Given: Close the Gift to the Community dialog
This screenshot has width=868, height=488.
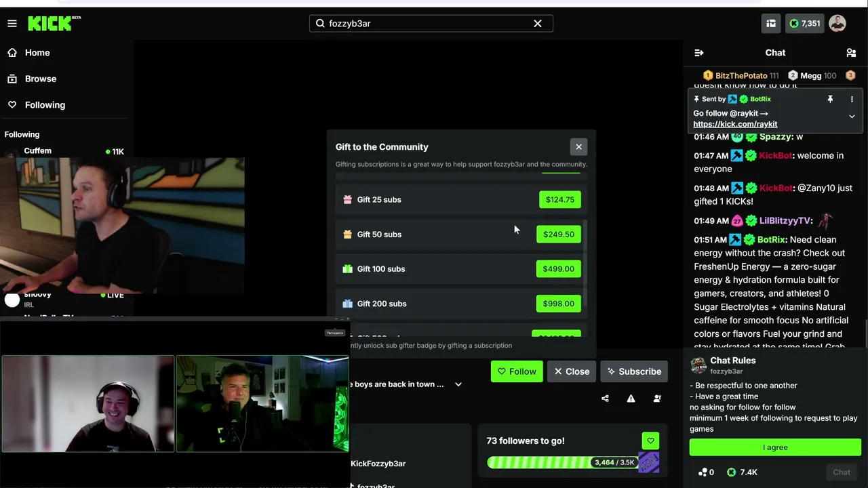Looking at the screenshot, I should point(578,147).
